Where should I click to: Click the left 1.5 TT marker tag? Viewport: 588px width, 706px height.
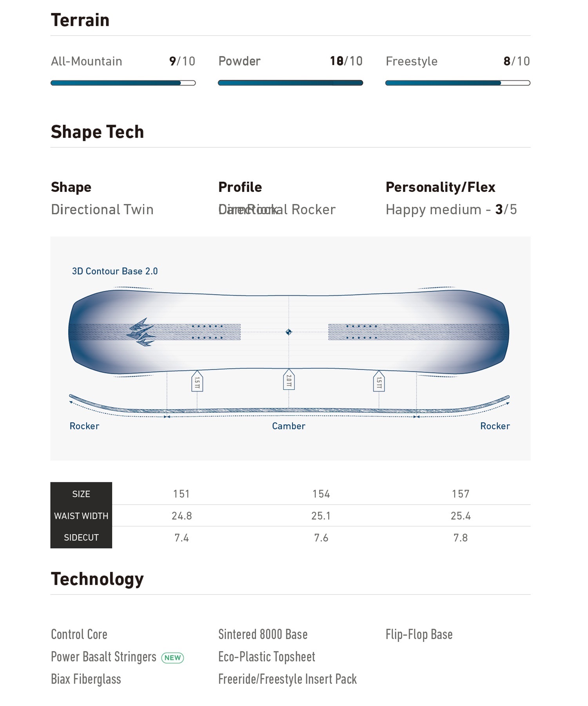click(197, 381)
